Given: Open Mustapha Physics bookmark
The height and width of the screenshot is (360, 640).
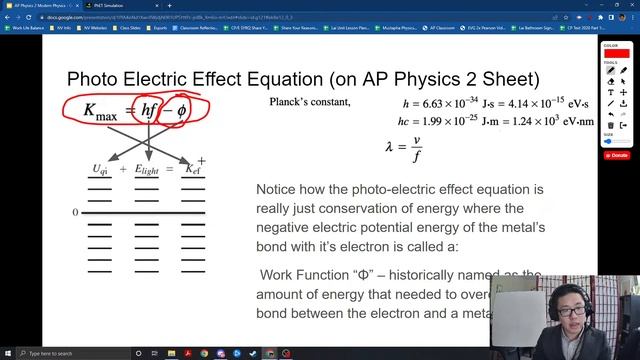Looking at the screenshot, I should pyautogui.click(x=396, y=28).
